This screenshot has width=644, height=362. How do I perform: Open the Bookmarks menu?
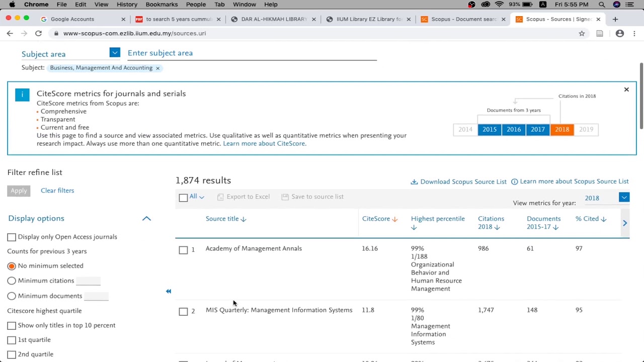pos(162,5)
